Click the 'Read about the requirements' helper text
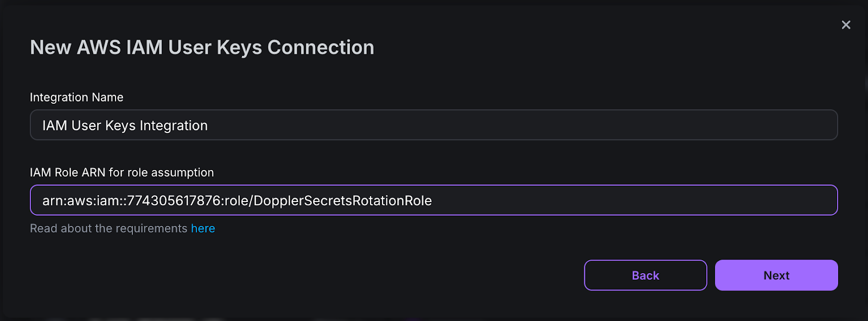 click(x=108, y=229)
